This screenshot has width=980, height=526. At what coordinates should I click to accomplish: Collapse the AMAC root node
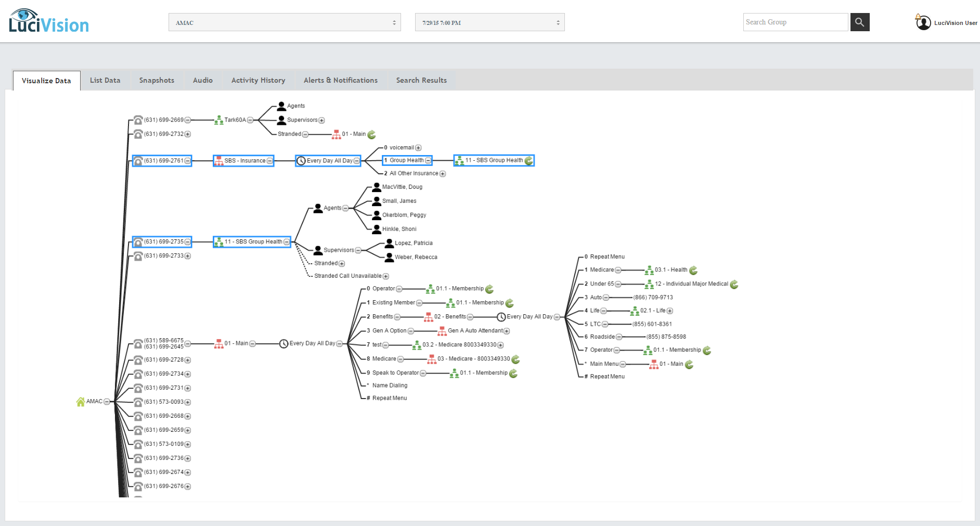click(107, 402)
